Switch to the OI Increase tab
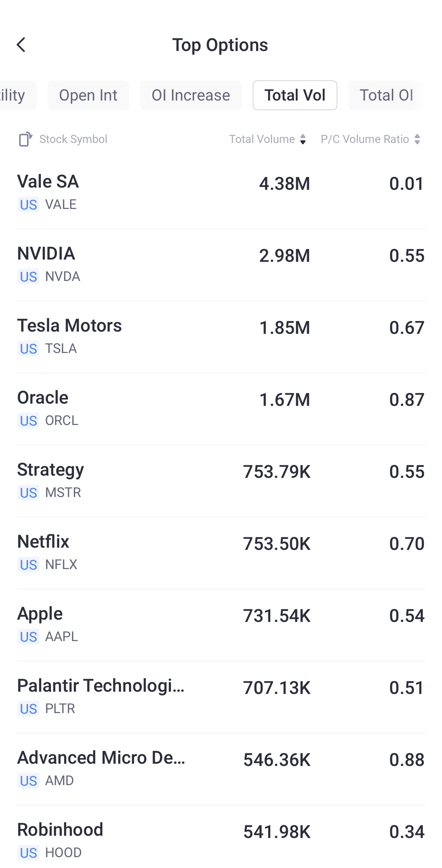442x868 pixels. coord(191,95)
